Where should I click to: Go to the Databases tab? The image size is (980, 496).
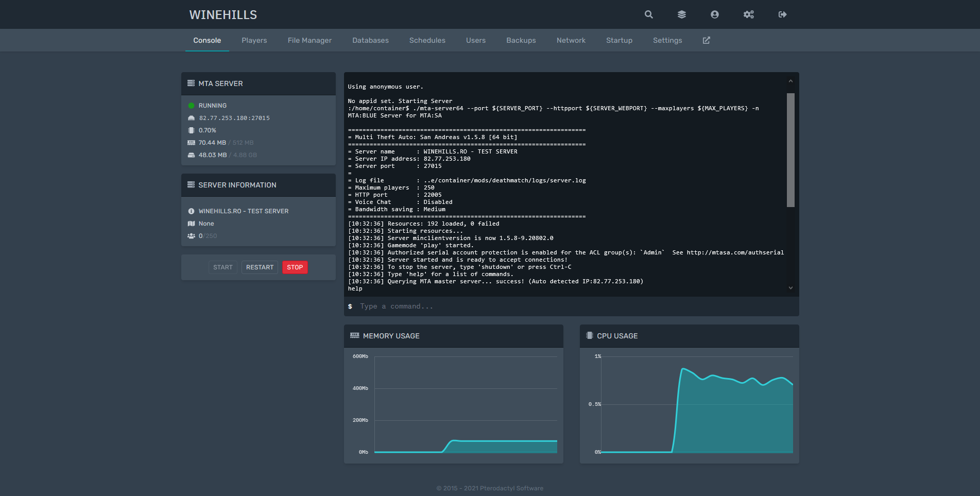point(370,40)
